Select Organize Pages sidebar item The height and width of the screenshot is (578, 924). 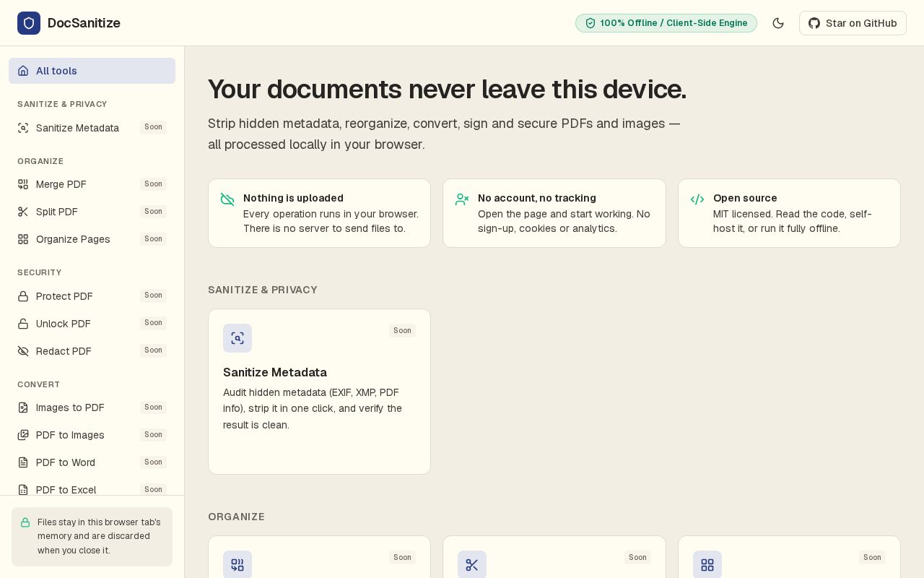[x=92, y=239]
